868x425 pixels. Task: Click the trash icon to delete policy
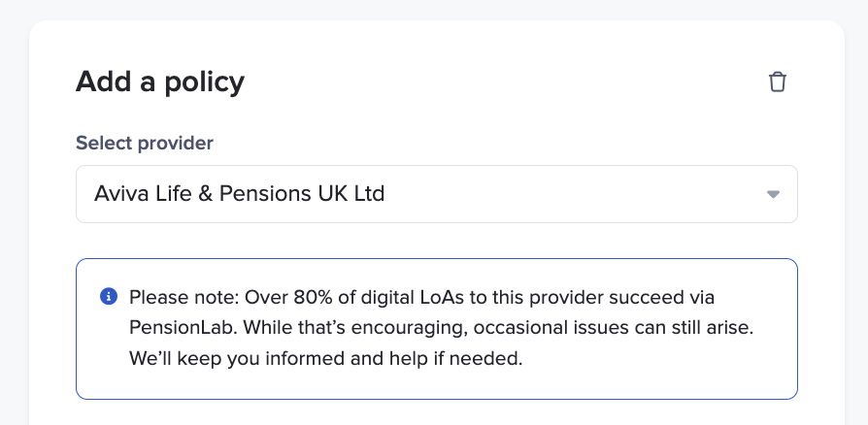[x=777, y=82]
